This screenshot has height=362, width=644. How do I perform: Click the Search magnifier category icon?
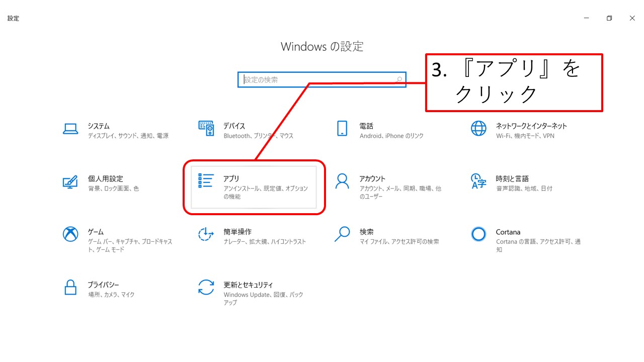342,234
